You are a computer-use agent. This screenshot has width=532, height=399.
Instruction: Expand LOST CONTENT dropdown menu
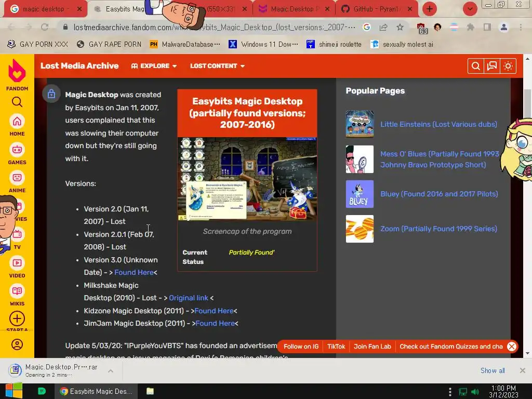pos(218,66)
